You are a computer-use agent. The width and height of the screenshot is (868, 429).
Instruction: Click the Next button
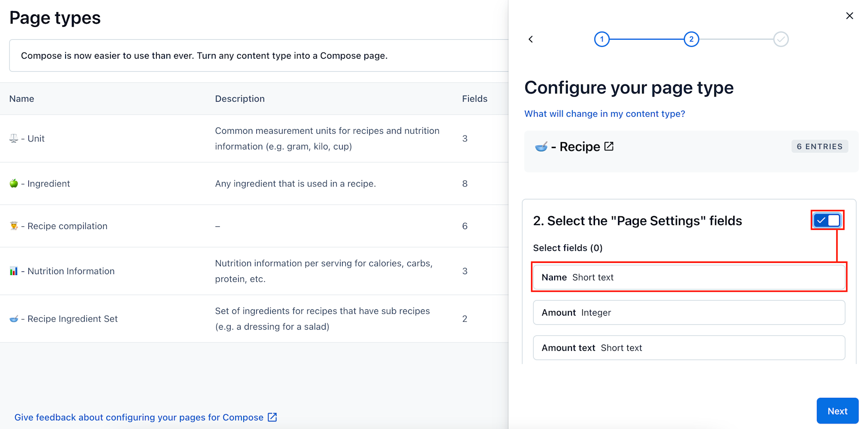point(837,411)
